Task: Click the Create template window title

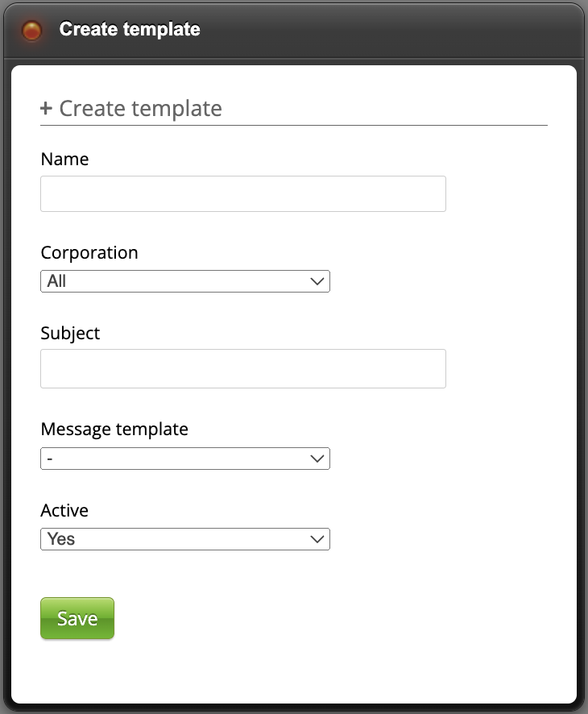Action: pos(130,30)
